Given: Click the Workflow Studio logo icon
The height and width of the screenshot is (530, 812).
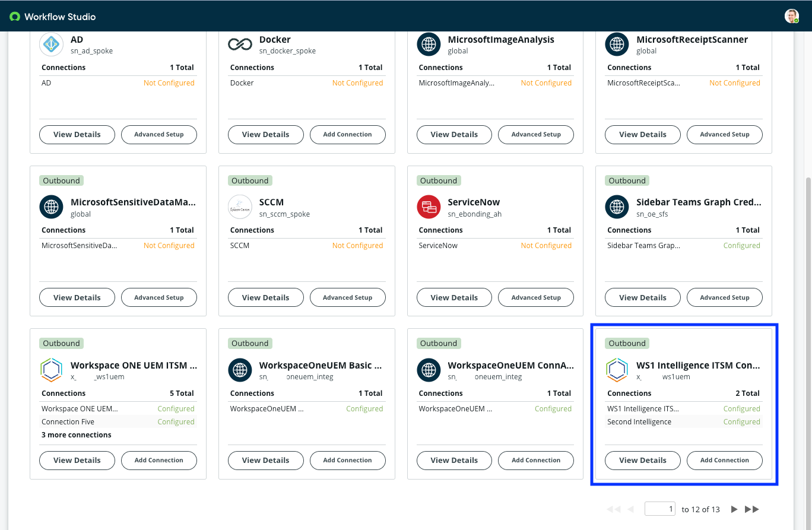Looking at the screenshot, I should 15,17.
